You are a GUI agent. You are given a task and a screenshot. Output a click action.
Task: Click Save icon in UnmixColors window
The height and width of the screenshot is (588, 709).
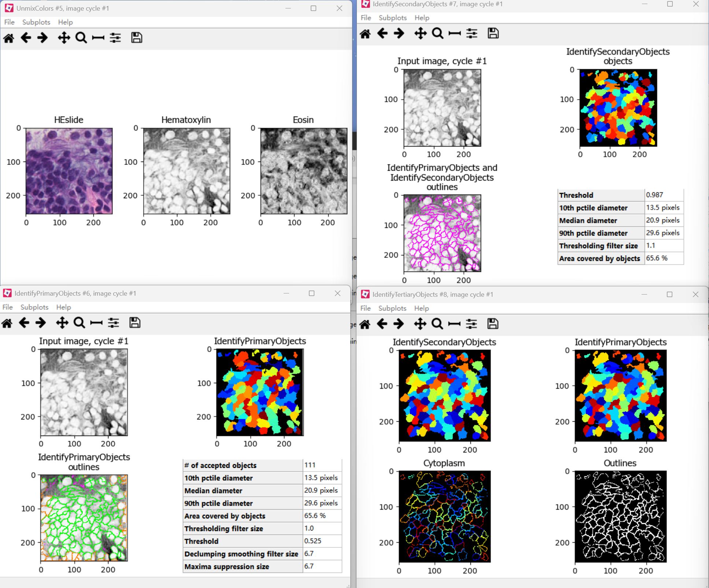pyautogui.click(x=137, y=38)
